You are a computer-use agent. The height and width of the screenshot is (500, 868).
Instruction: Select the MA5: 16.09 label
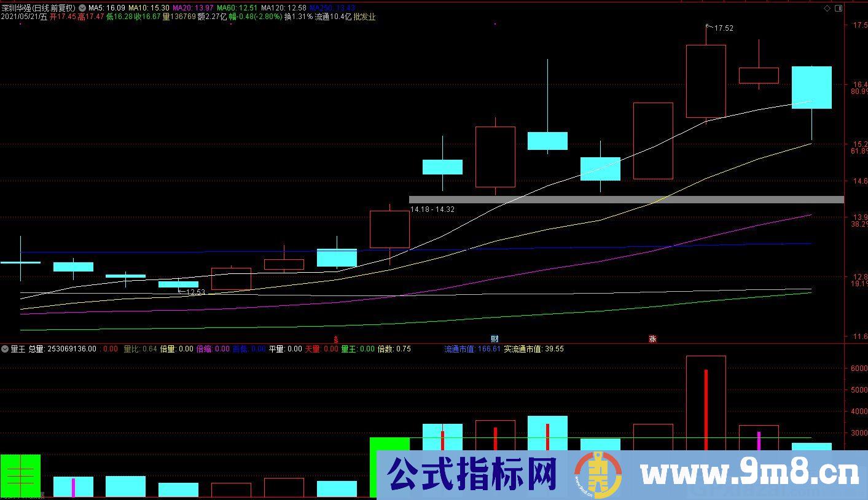pyautogui.click(x=106, y=8)
